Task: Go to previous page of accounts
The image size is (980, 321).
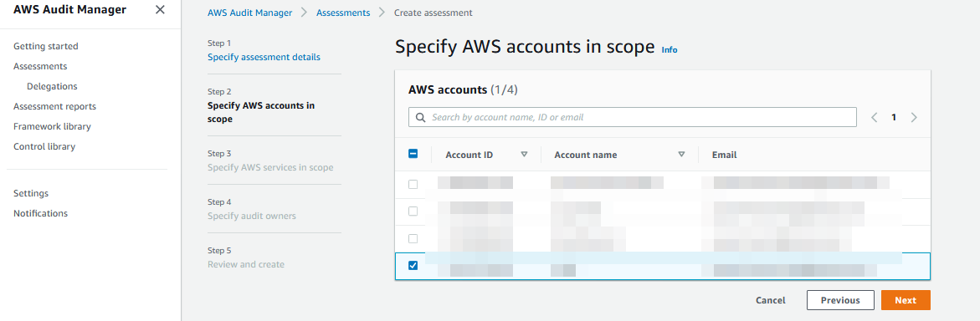Action: (x=874, y=117)
